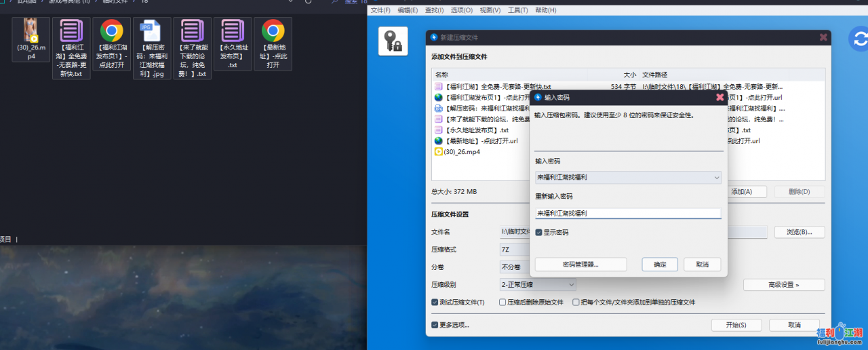Toggle the 测试压缩文件 checkbox
Image resolution: width=868 pixels, height=350 pixels.
point(435,302)
